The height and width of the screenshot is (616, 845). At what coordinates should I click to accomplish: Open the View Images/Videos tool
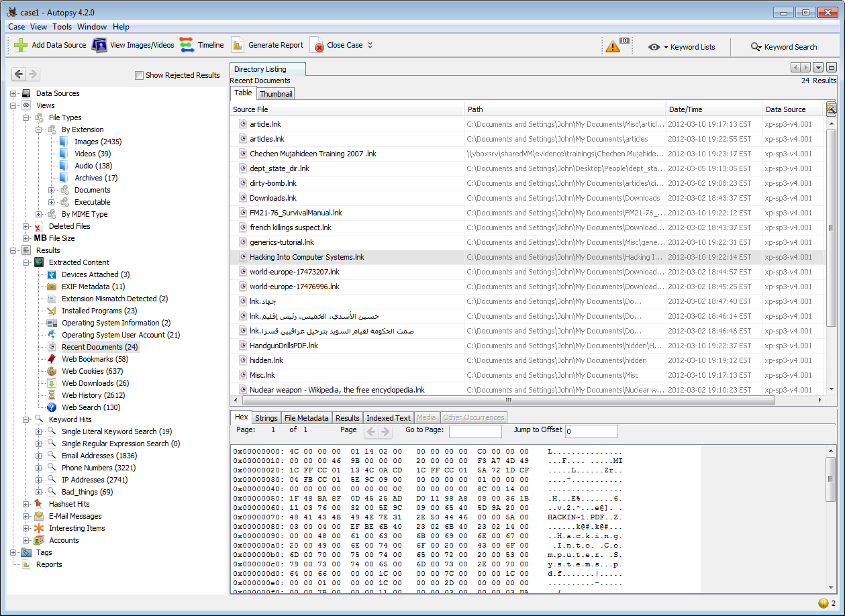(99, 46)
